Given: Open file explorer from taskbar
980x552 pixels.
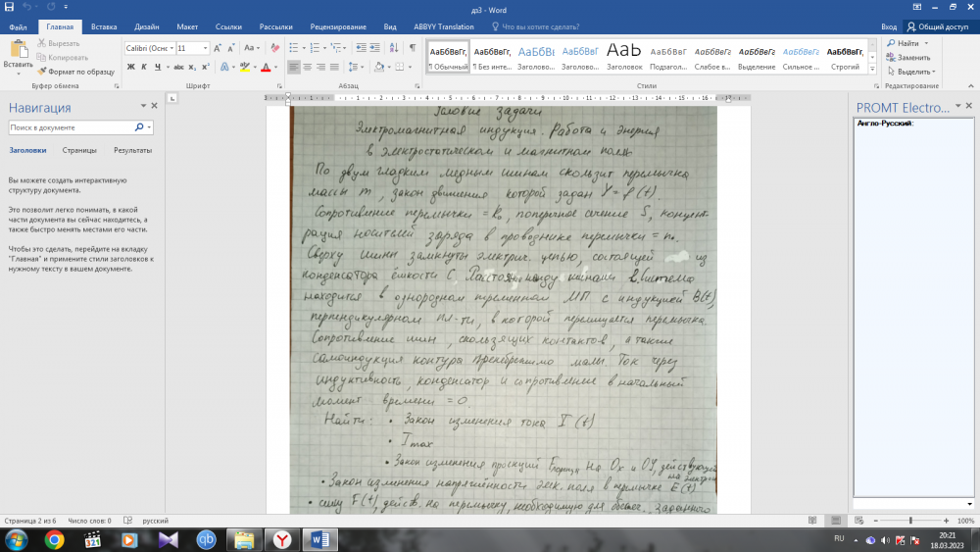Looking at the screenshot, I should pos(244,540).
